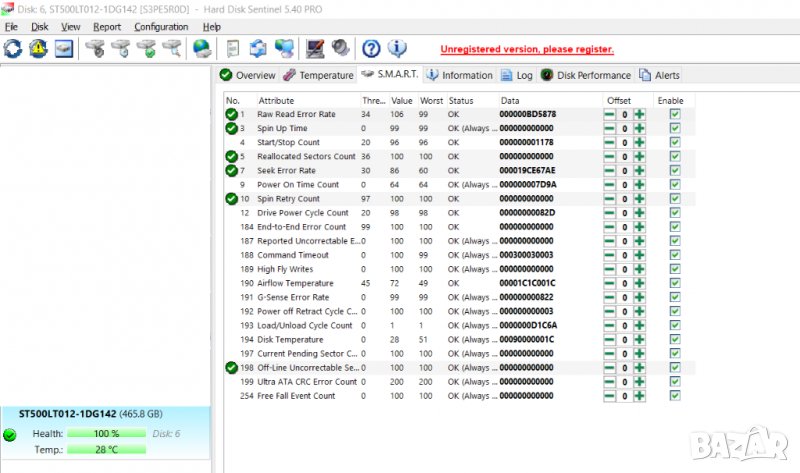Increase the offset for Spin Up Time
The image size is (800, 473).
coord(639,129)
